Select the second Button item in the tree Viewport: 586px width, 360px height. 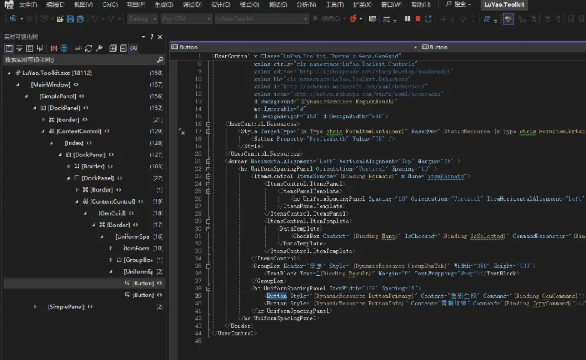click(x=143, y=295)
